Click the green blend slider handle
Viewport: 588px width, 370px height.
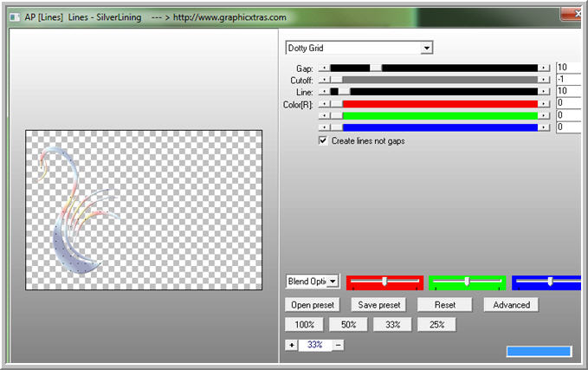click(467, 282)
